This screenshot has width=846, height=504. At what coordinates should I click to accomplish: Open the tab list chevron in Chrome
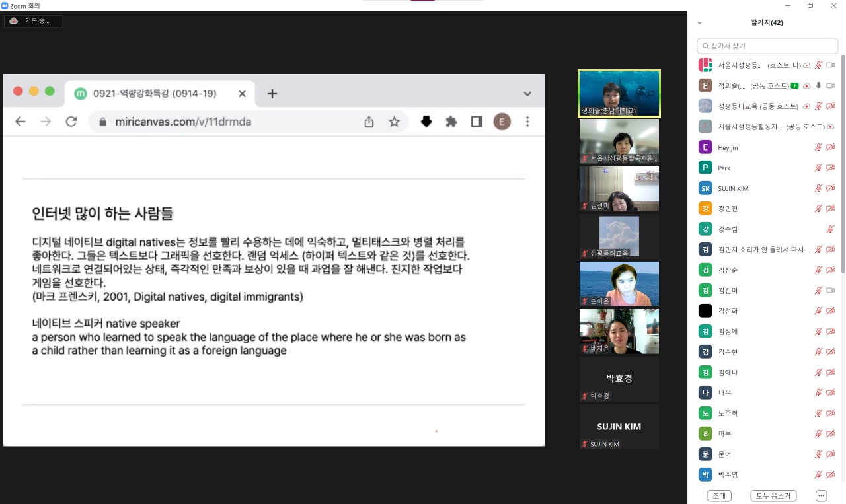pyautogui.click(x=527, y=94)
